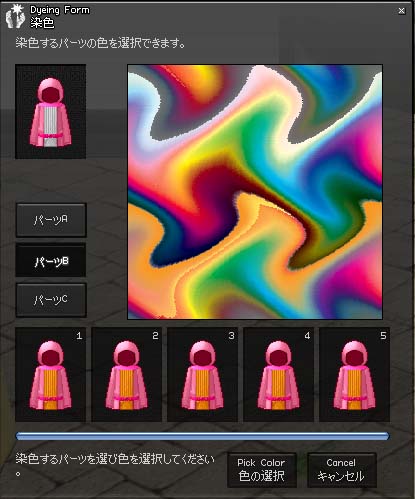
Task: Select dye sample robe number 4
Action: [278, 375]
